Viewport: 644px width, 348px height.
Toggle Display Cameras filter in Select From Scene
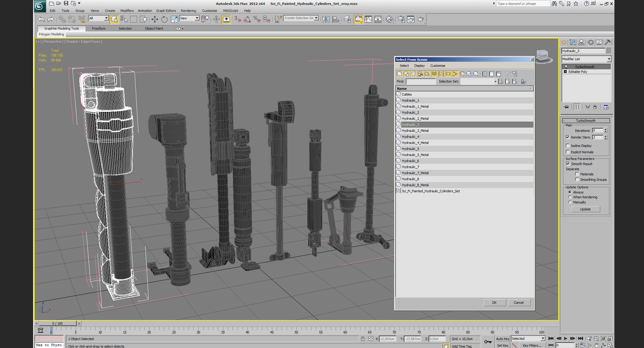pyautogui.click(x=420, y=74)
